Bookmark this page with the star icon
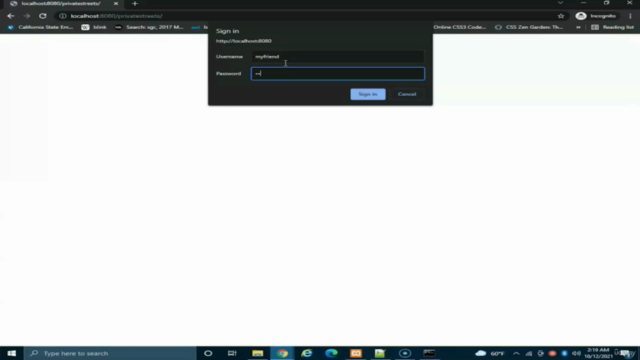The width and height of the screenshot is (640, 360). 561,16
